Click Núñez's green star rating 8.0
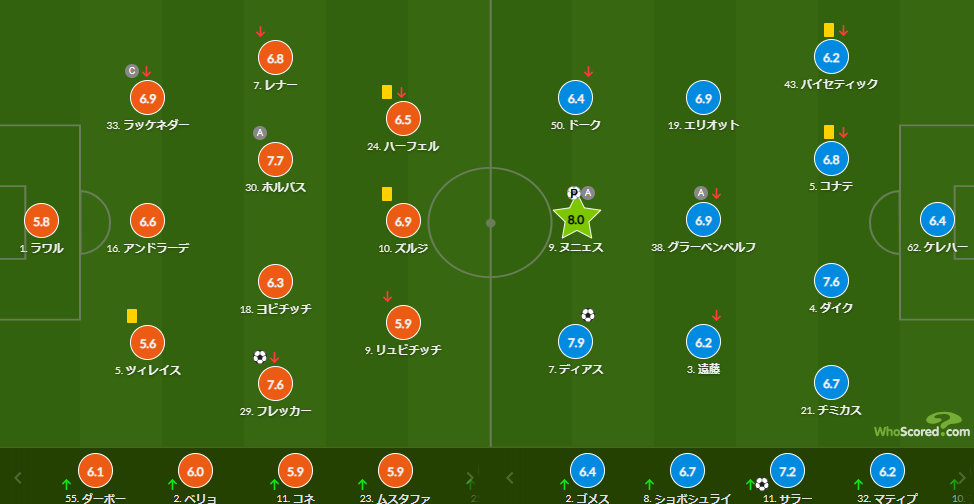This screenshot has height=504, width=974. click(x=576, y=219)
